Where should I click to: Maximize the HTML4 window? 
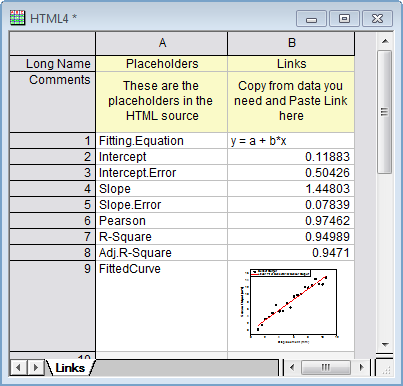coord(344,18)
